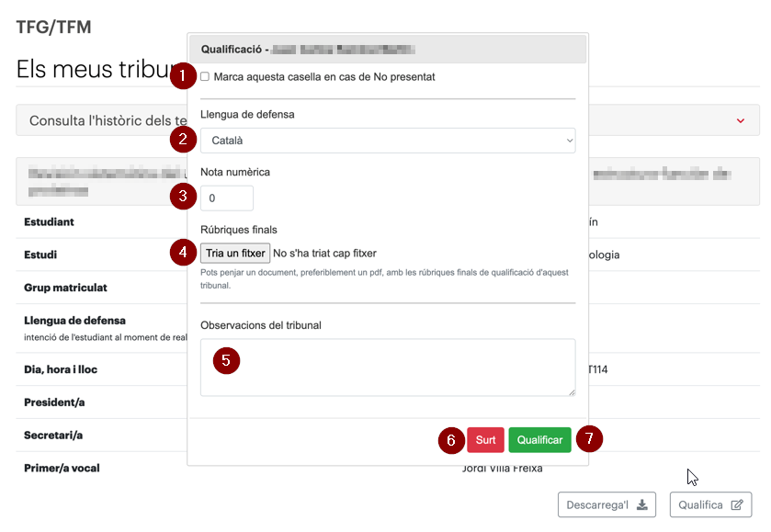
Task: Click the textarea resize handle corner
Action: click(572, 392)
